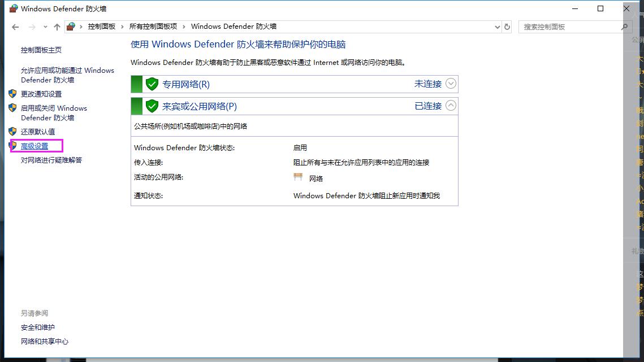Image resolution: width=644 pixels, height=362 pixels.
Task: Click the 传入连接: label
Action: [148, 163]
